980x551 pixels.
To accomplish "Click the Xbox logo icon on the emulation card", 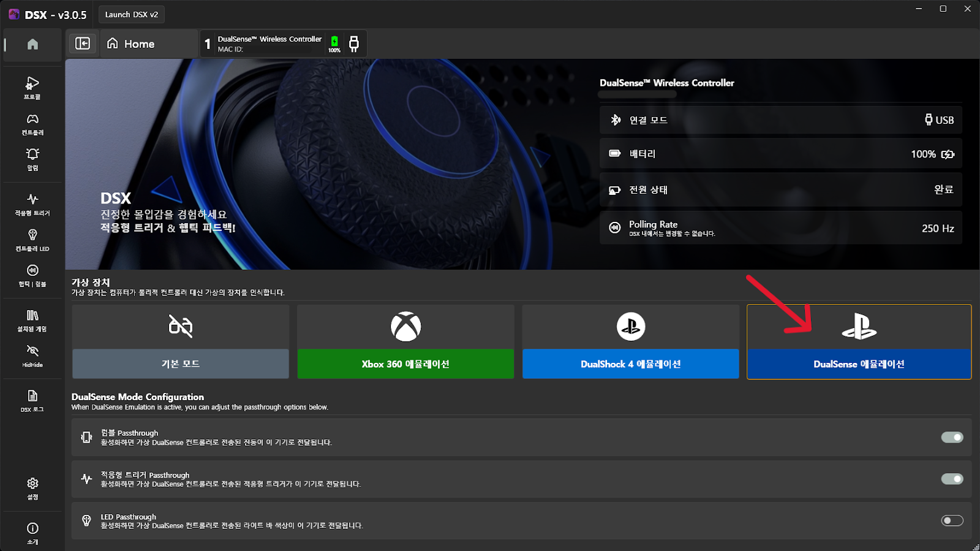I will [x=405, y=327].
